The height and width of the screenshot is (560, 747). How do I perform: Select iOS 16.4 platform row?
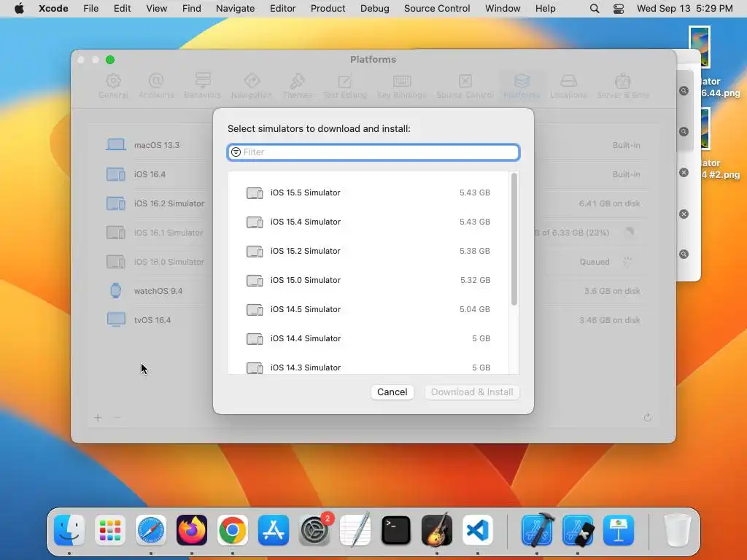[373, 174]
